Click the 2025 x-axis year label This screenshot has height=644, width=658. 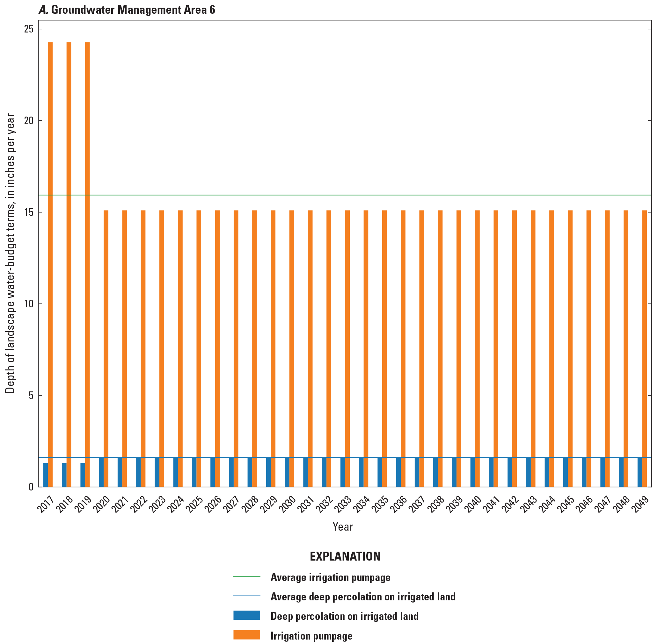(194, 504)
